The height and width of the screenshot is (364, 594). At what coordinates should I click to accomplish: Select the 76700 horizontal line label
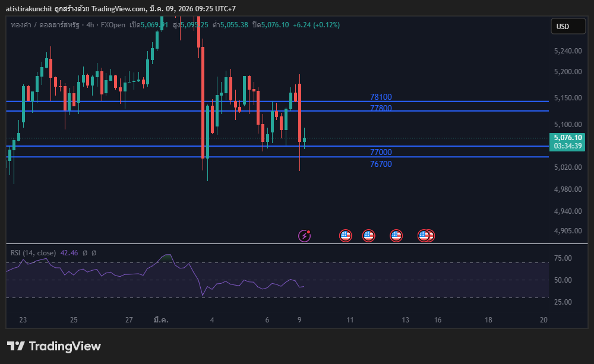(x=381, y=164)
